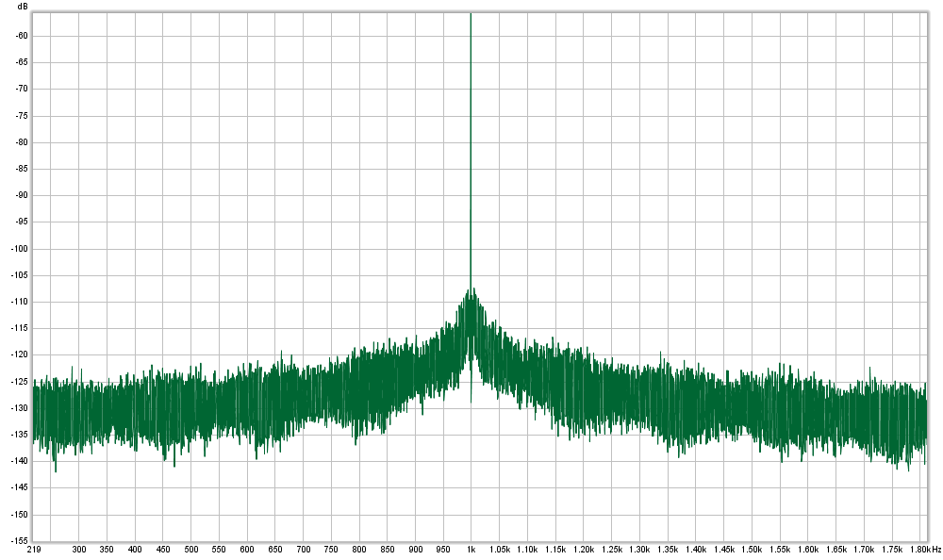The height and width of the screenshot is (560, 943).
Task: Click the -70 dB axis label
Action: (22, 89)
